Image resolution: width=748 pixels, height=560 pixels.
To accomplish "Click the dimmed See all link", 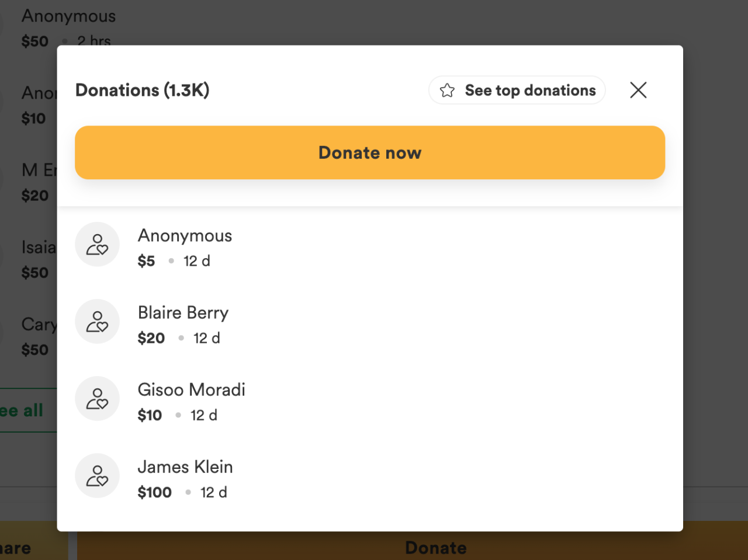I will 23,411.
